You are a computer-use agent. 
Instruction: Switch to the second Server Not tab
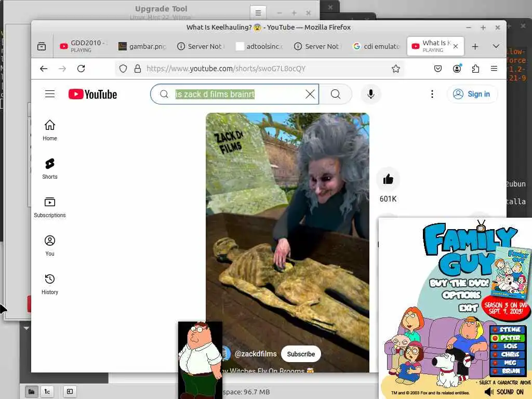pyautogui.click(x=318, y=46)
